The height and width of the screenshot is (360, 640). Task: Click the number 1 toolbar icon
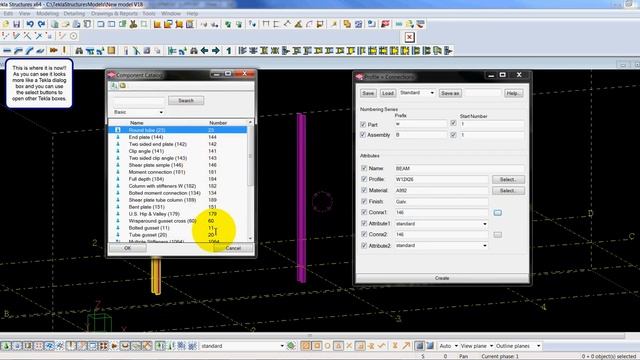pyautogui.click(x=229, y=51)
